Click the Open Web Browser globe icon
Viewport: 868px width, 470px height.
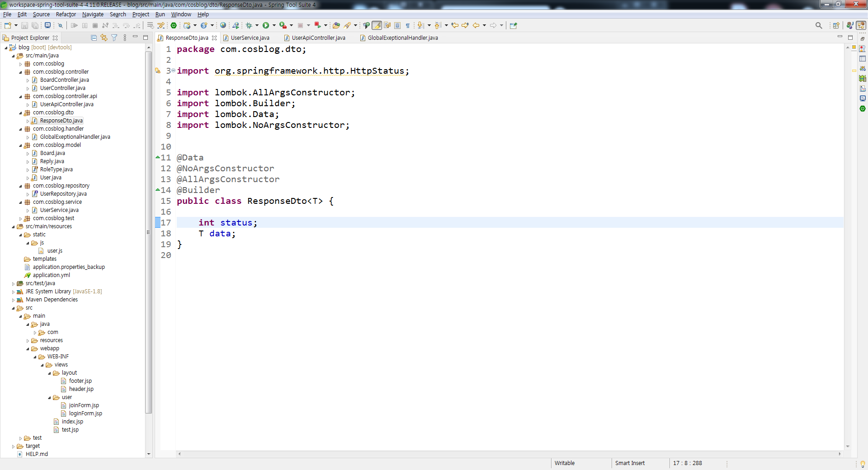[223, 25]
